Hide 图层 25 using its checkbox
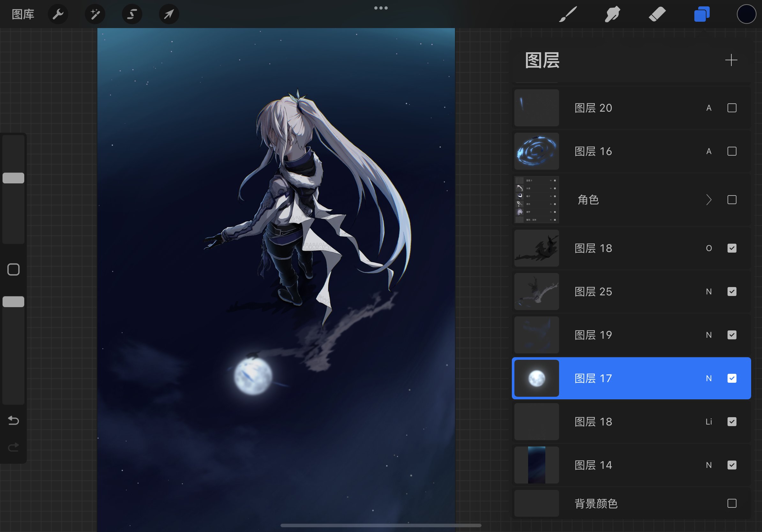The height and width of the screenshot is (532, 762). (x=732, y=292)
